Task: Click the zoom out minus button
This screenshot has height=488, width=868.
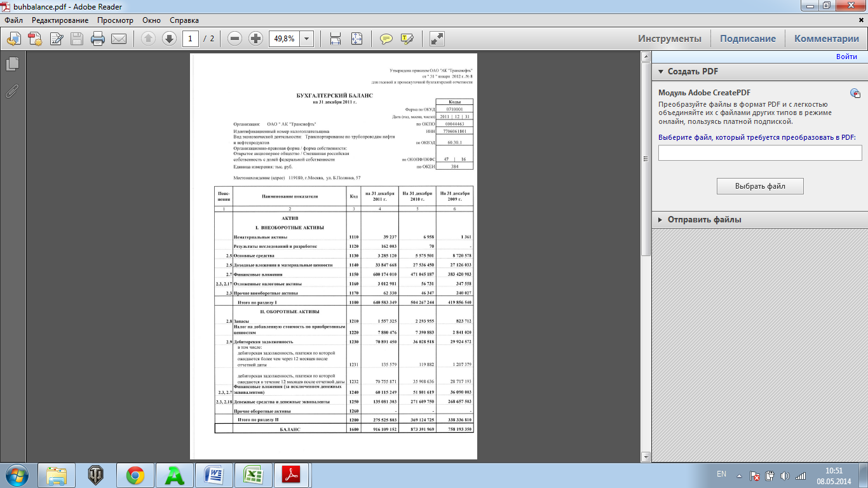Action: point(234,39)
